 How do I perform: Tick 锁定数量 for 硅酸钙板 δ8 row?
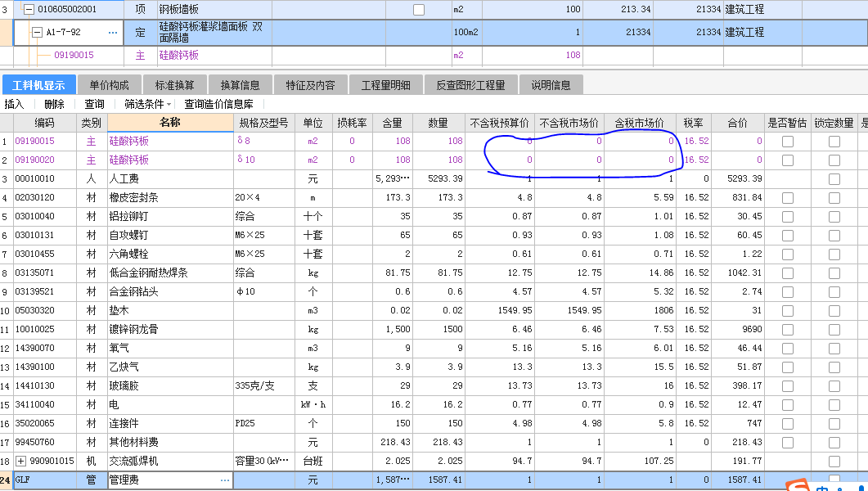click(834, 142)
